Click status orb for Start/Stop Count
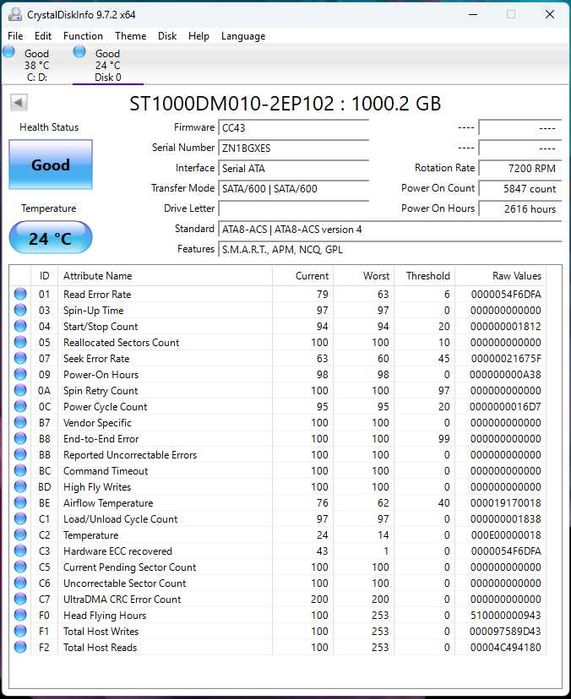The width and height of the screenshot is (571, 699). (20, 326)
